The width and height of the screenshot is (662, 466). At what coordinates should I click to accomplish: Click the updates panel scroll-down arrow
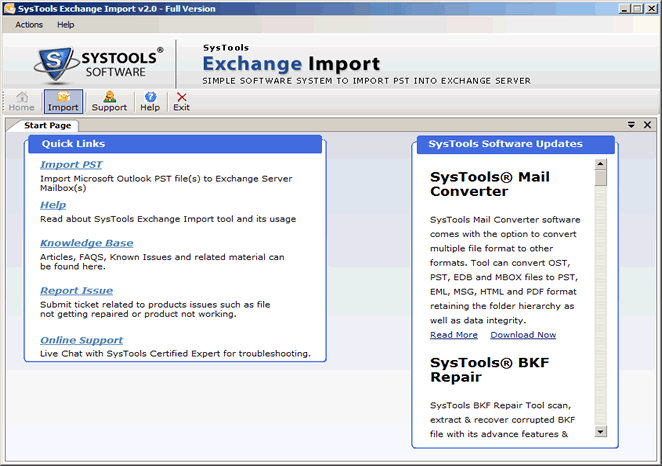pos(600,431)
